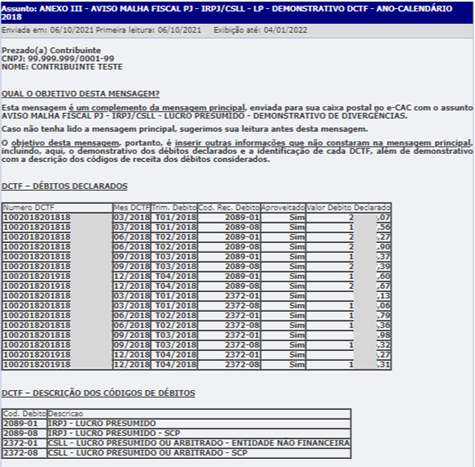Click 'CSLL - LUCRO PRESUMIDO OU ARBITRADO - SCP' cell
475x467 pixels.
pyautogui.click(x=148, y=453)
